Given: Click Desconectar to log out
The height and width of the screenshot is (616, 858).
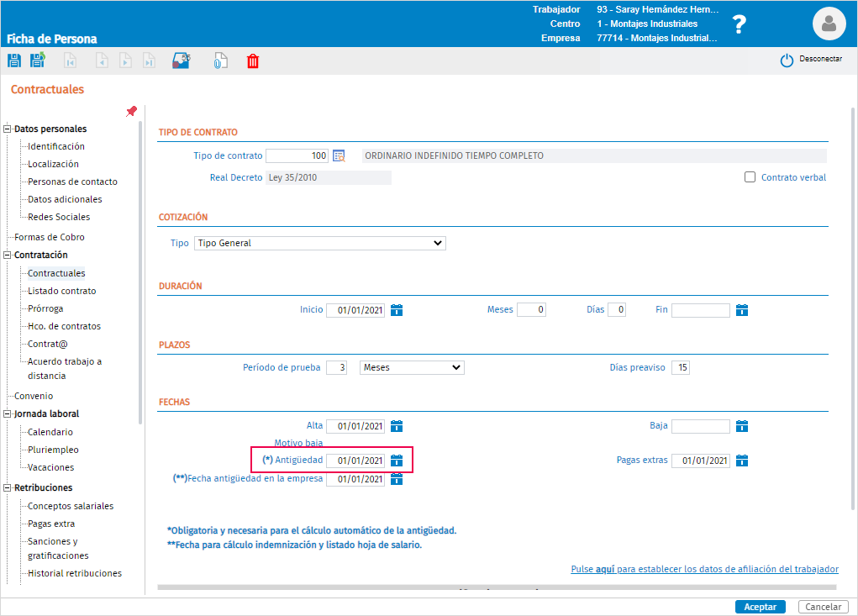Looking at the screenshot, I should [812, 59].
